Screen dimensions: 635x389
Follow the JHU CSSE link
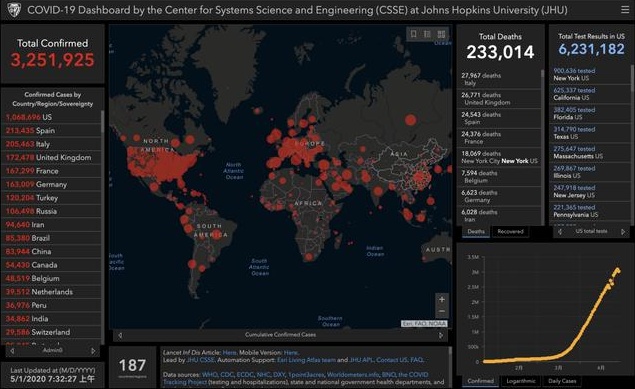(200, 360)
